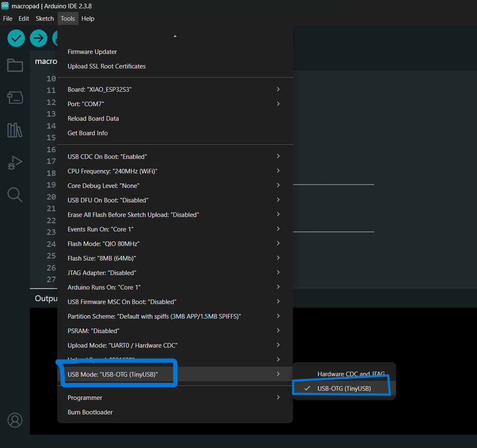Expand USB Mode "USB-OTG (TinyUSB)" entry
Image resolution: width=477 pixels, height=448 pixels.
(x=175, y=374)
